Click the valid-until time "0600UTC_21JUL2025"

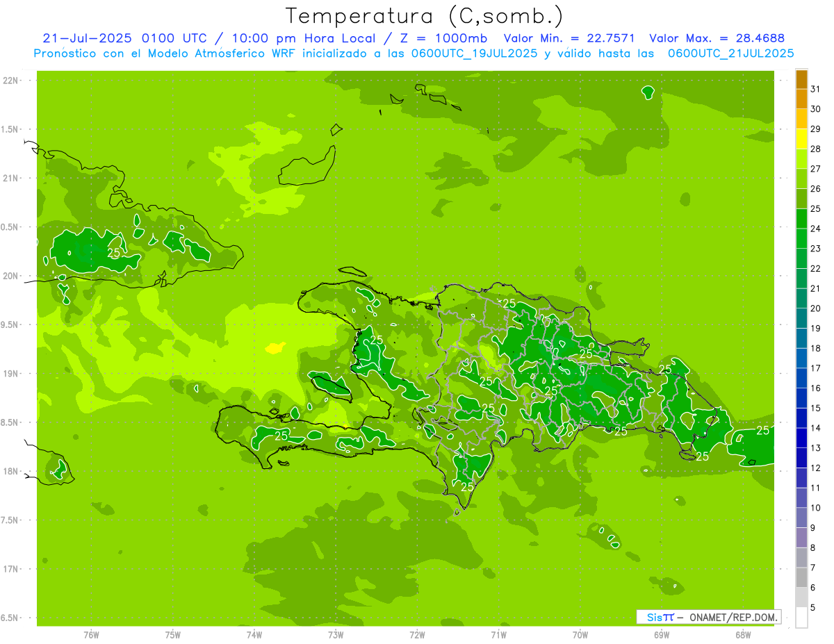click(730, 53)
